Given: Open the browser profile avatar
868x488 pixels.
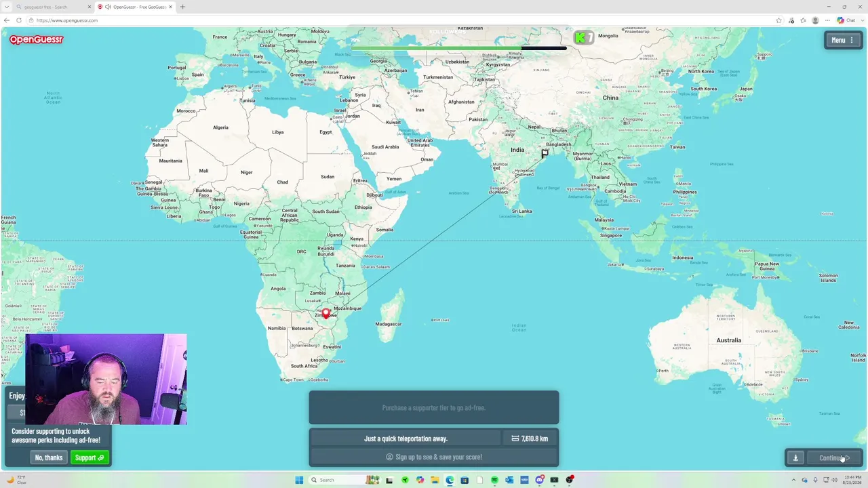Looking at the screenshot, I should (x=815, y=20).
